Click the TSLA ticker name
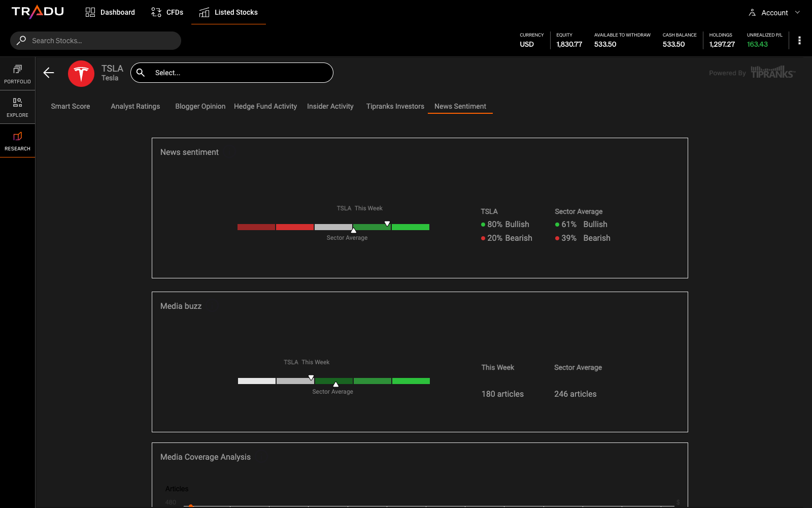 (x=112, y=69)
